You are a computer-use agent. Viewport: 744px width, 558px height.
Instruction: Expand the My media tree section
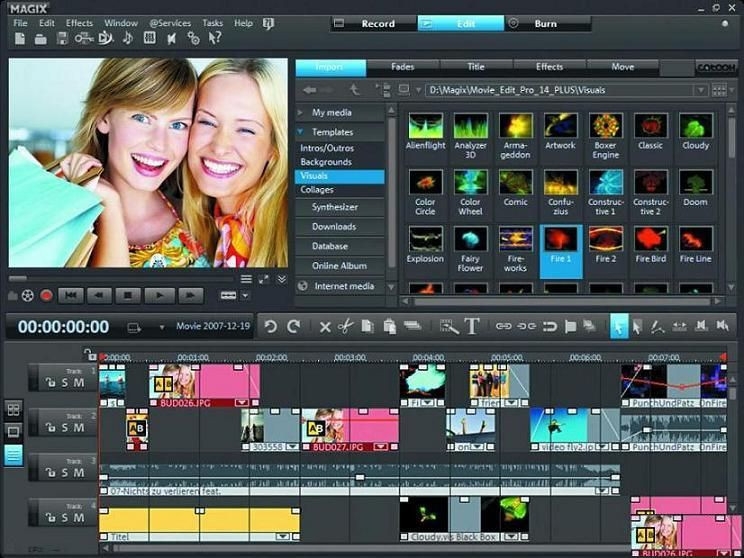[300, 112]
